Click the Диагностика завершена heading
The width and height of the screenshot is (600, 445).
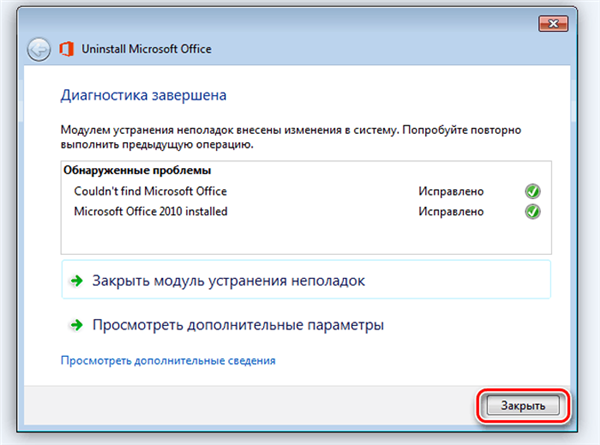[x=143, y=95]
